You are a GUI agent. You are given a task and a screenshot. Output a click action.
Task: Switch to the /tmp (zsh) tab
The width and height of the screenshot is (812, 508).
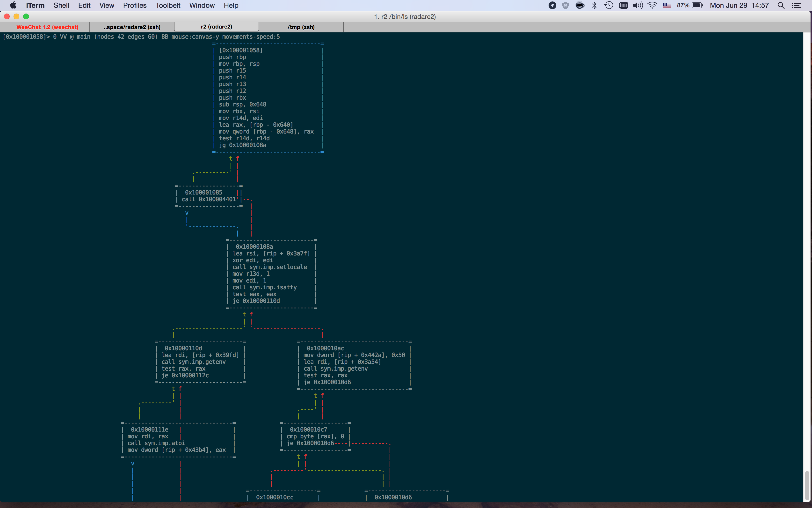(x=301, y=27)
